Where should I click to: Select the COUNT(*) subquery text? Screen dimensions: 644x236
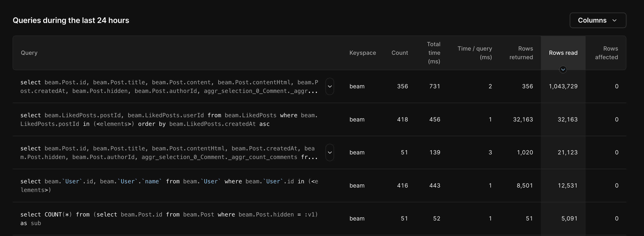click(x=169, y=219)
